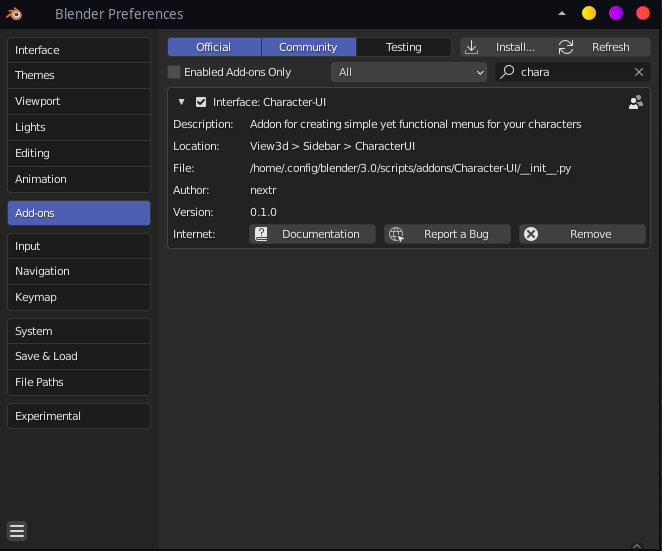
Task: Click the community users icon on Character-UI row
Action: (636, 102)
